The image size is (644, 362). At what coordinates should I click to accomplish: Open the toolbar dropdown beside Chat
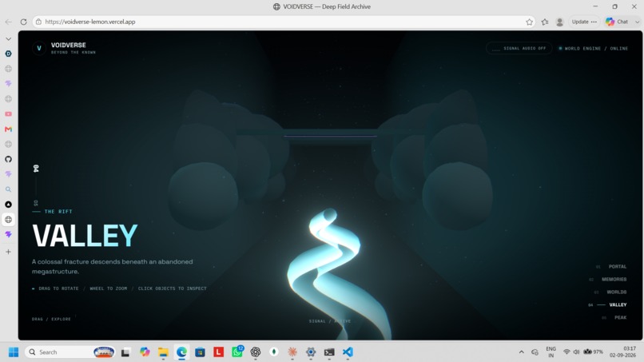point(637,22)
